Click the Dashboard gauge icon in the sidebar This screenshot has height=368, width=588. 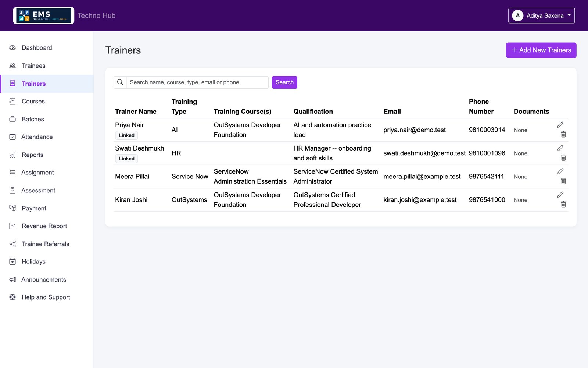click(12, 48)
